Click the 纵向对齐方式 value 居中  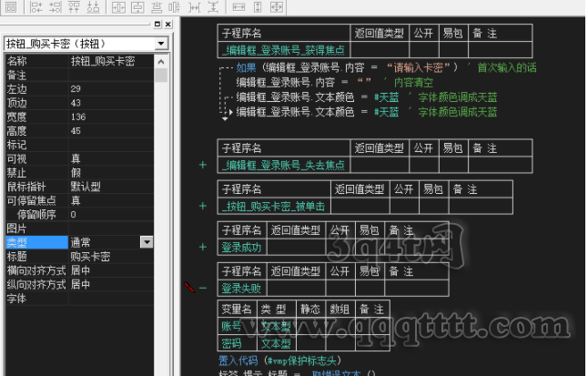[80, 284]
